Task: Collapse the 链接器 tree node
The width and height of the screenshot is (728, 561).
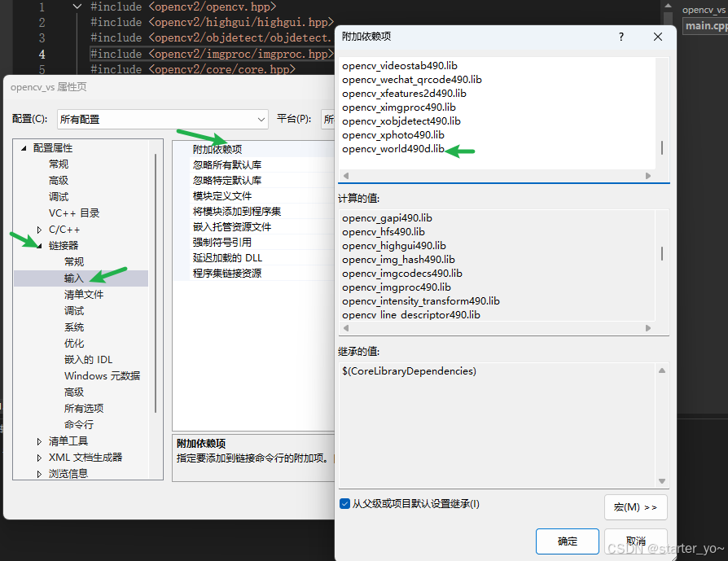Action: 39,246
